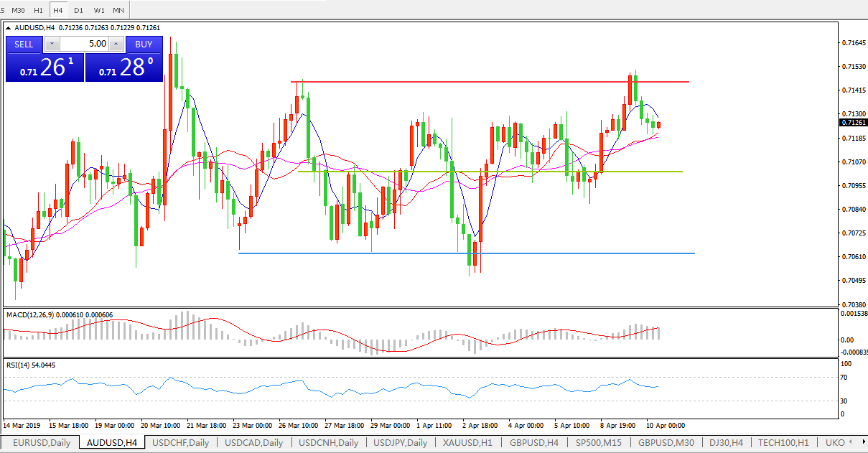Collapse one-click trading panel via triangle icon
Viewport: 868px width, 453px height.
(x=9, y=28)
